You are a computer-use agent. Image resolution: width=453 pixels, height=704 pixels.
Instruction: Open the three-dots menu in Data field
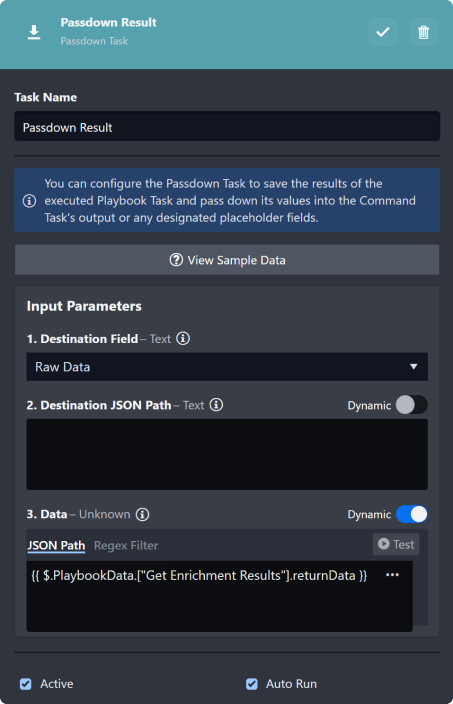(392, 575)
